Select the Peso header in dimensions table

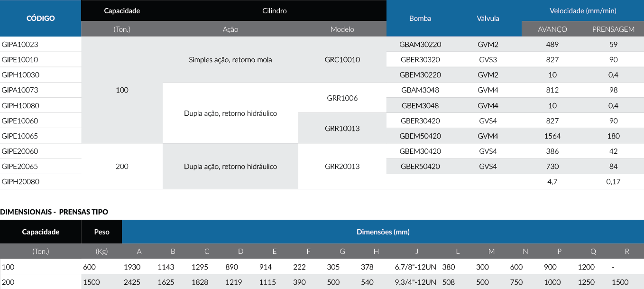[x=101, y=232]
